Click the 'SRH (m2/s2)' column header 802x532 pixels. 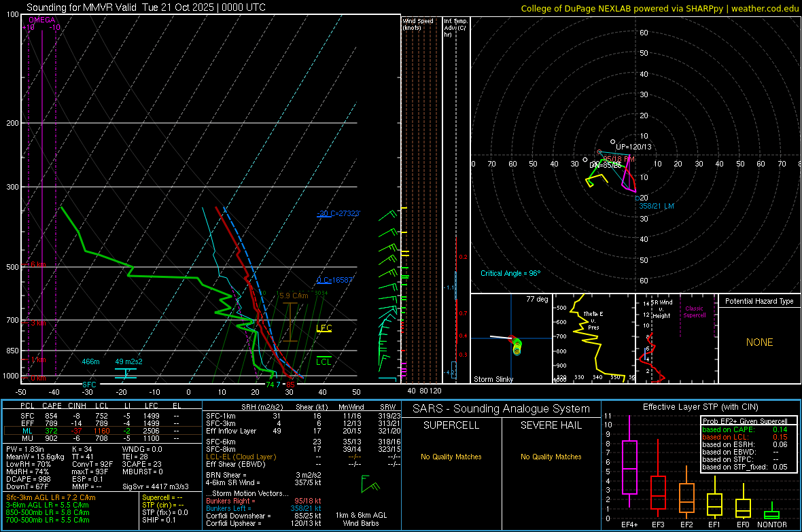(262, 407)
